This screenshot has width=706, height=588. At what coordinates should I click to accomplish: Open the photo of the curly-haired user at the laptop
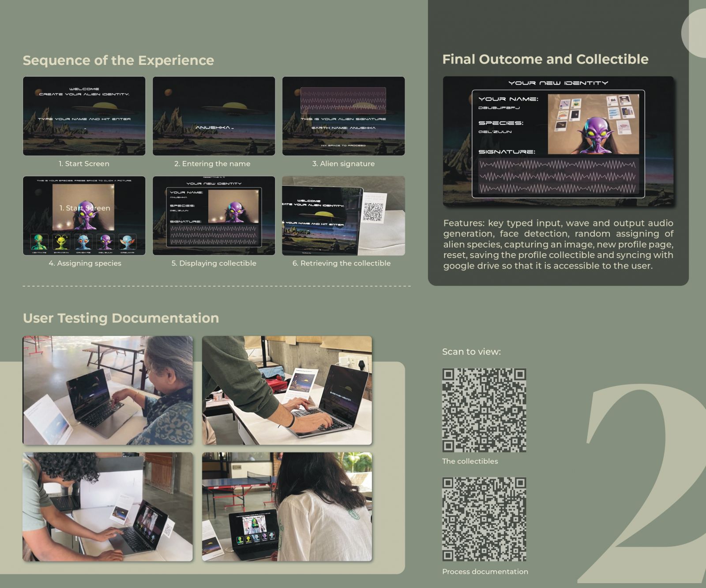coord(108,507)
